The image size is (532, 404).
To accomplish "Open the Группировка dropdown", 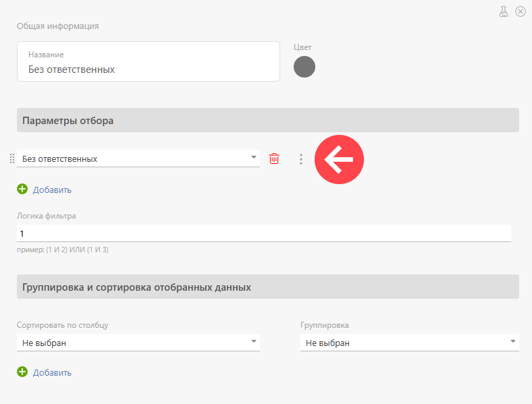I will (410, 343).
